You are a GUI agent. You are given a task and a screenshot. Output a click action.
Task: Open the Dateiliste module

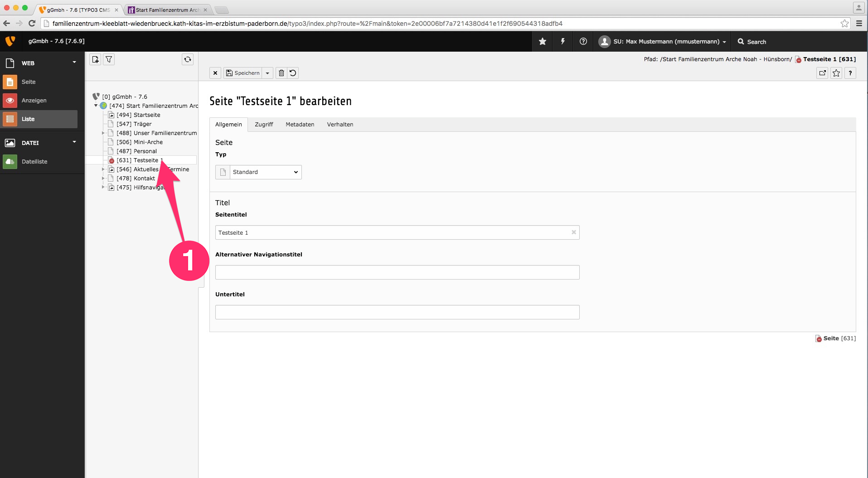[x=34, y=162]
